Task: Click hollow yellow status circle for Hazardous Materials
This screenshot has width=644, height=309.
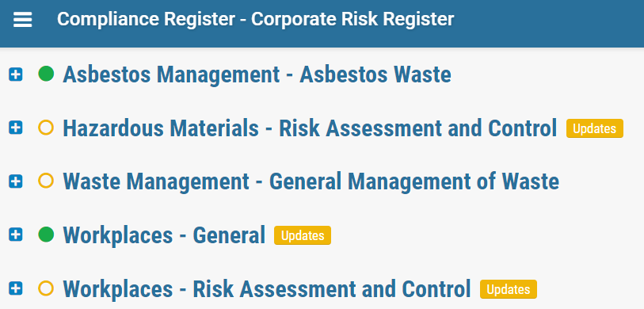Action: pos(46,128)
